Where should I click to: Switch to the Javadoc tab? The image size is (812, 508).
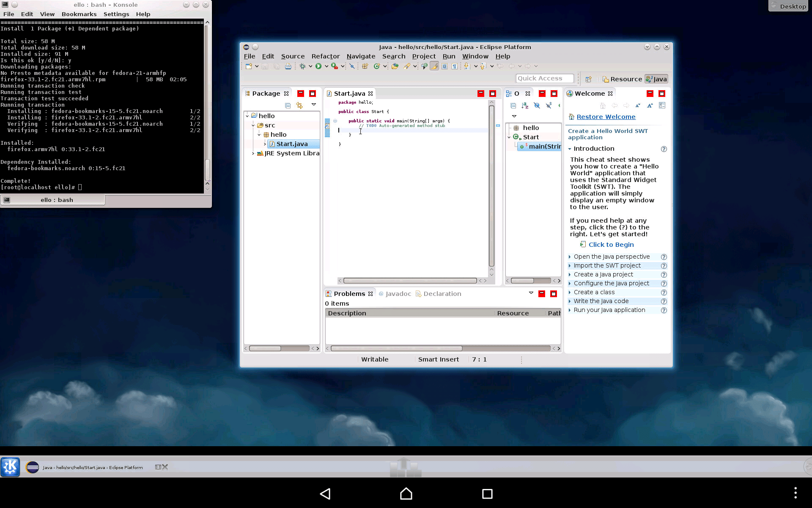point(398,294)
